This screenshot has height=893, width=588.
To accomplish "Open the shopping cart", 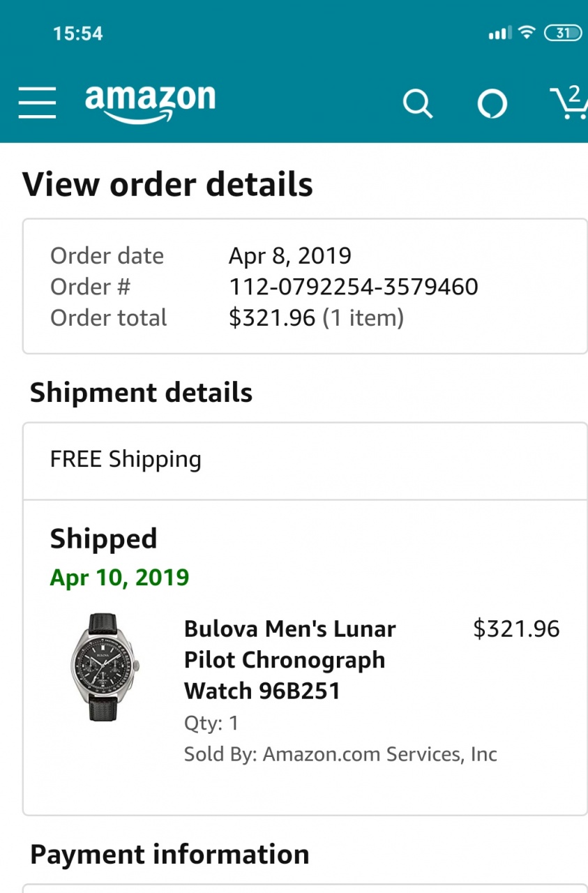I will point(569,103).
